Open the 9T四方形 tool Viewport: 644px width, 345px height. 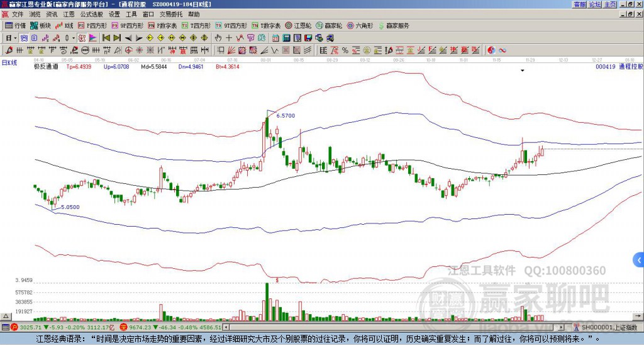(231, 25)
